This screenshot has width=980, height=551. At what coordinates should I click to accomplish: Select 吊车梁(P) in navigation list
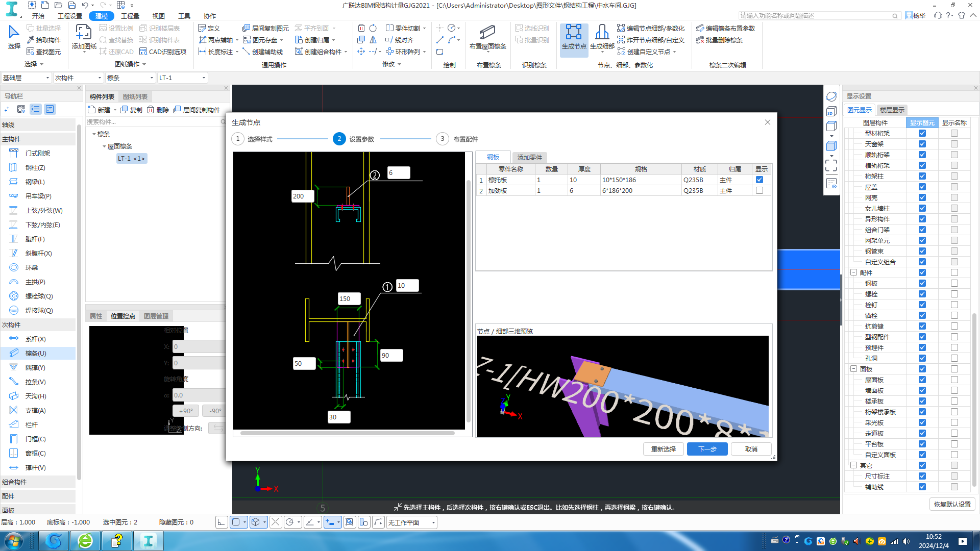38,196
